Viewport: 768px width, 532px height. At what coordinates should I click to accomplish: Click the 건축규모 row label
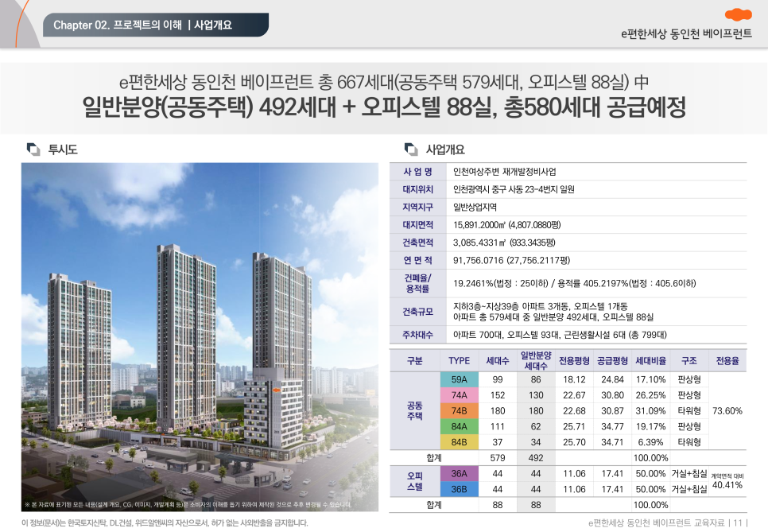tap(418, 312)
